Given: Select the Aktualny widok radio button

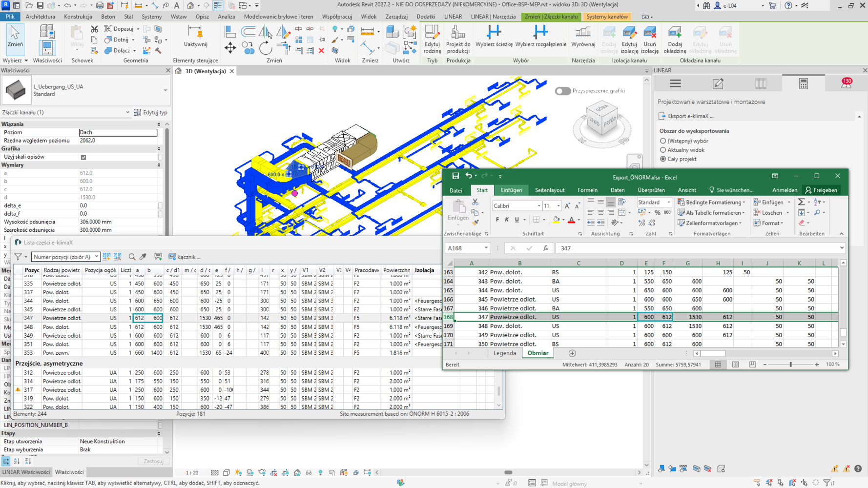Looking at the screenshot, I should (663, 150).
